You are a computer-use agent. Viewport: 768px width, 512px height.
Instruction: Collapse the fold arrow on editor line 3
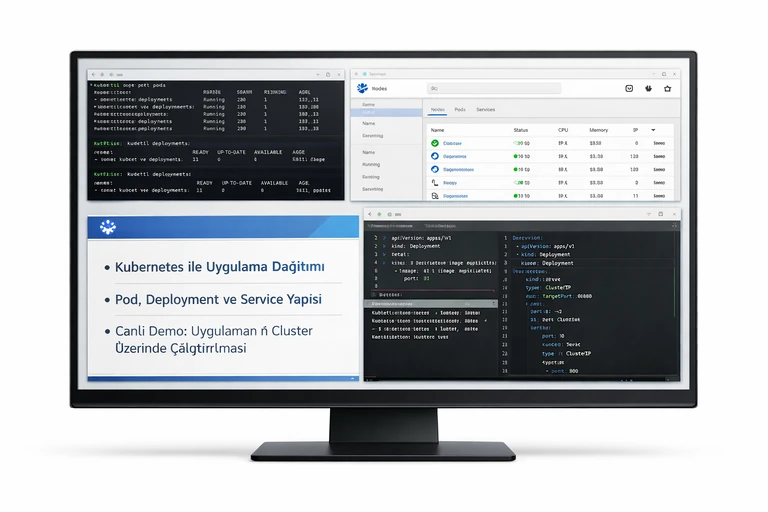384,254
